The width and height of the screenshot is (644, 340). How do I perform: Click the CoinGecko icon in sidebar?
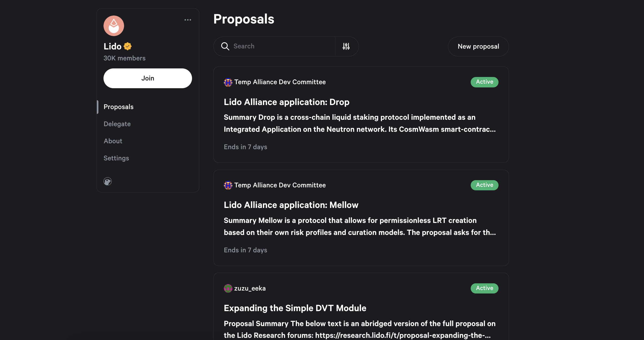108,181
